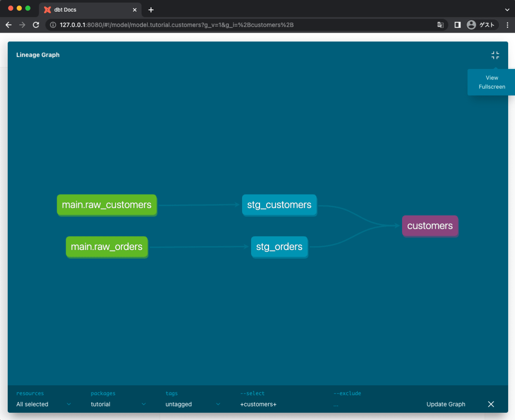Select the main.raw_orders source node

coord(107,247)
